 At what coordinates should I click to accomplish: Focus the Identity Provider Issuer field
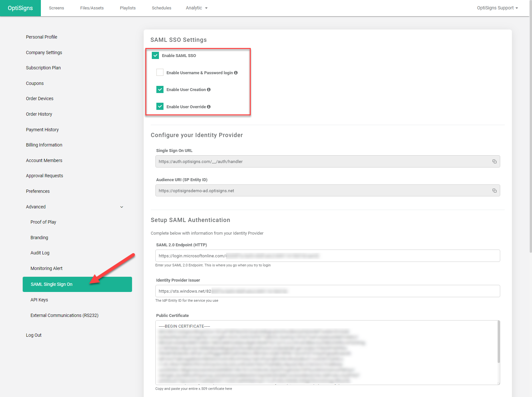tap(328, 291)
